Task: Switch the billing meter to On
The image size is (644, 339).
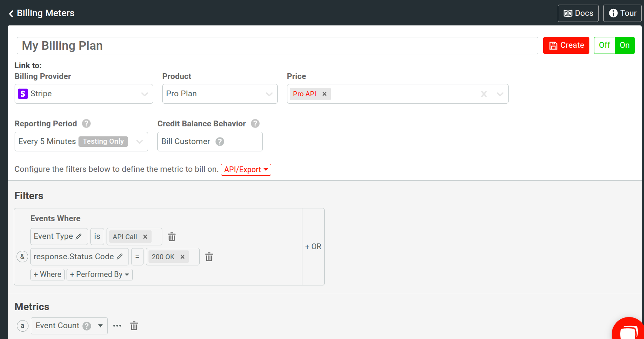Action: pos(624,45)
